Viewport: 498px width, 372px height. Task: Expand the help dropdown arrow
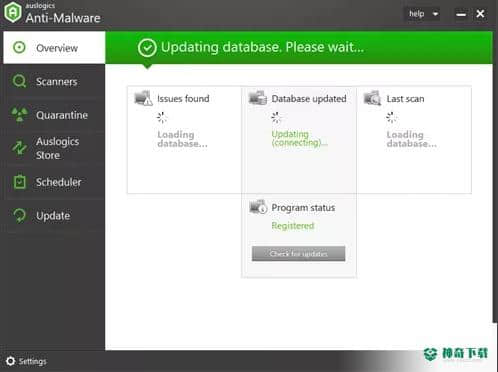(435, 14)
